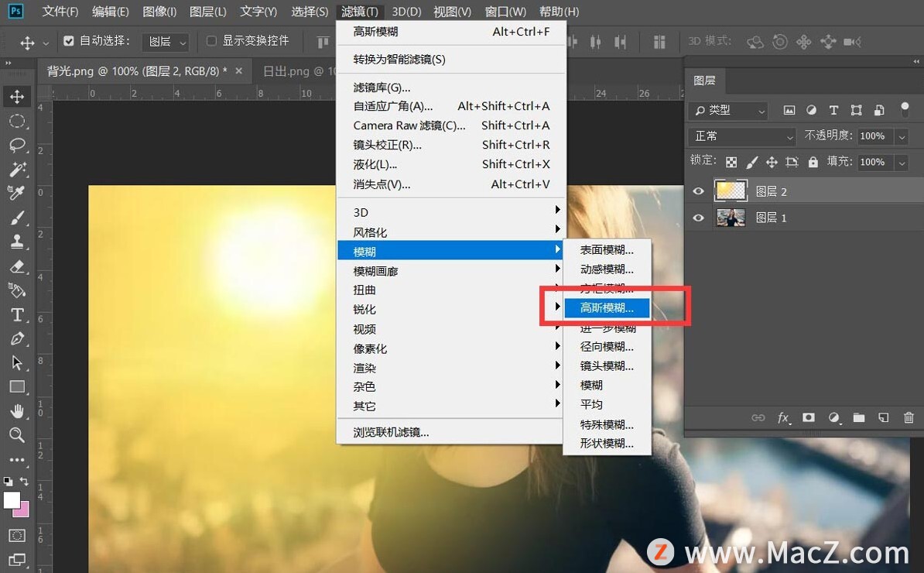The height and width of the screenshot is (573, 924).
Task: Select the Rectangle shape tool
Action: coord(17,386)
